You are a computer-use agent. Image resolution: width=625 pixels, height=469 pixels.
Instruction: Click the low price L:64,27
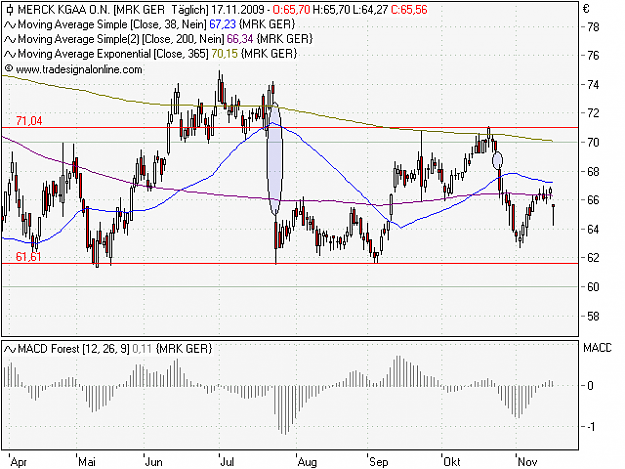(x=370, y=10)
